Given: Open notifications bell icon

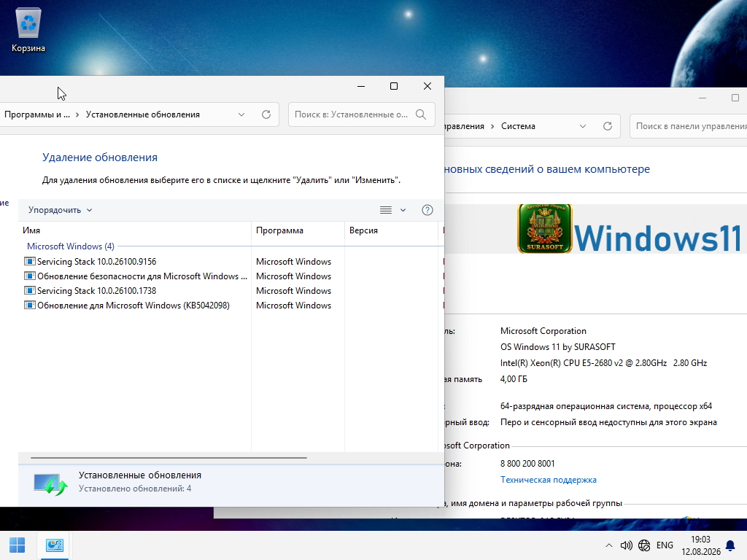Looking at the screenshot, I should [x=729, y=545].
